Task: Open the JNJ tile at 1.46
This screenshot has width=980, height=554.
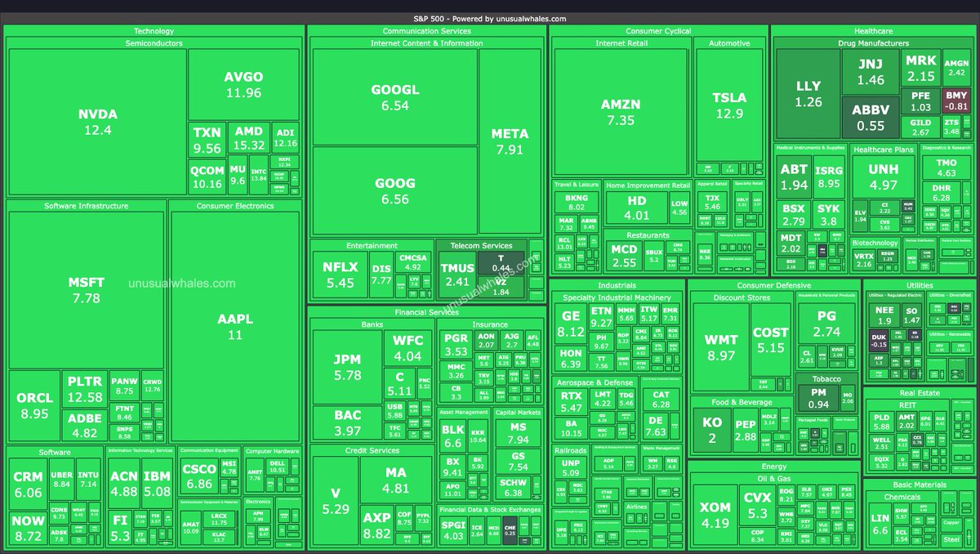Action: coord(871,73)
